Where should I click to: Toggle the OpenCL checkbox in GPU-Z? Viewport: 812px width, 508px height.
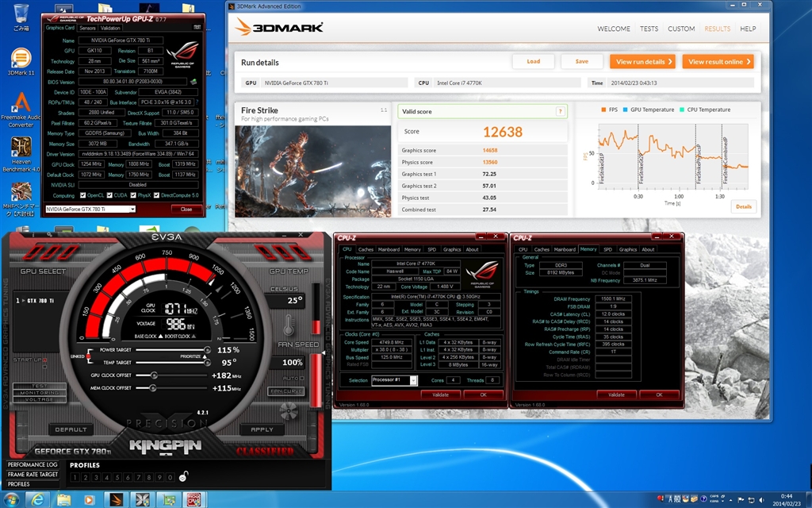82,195
